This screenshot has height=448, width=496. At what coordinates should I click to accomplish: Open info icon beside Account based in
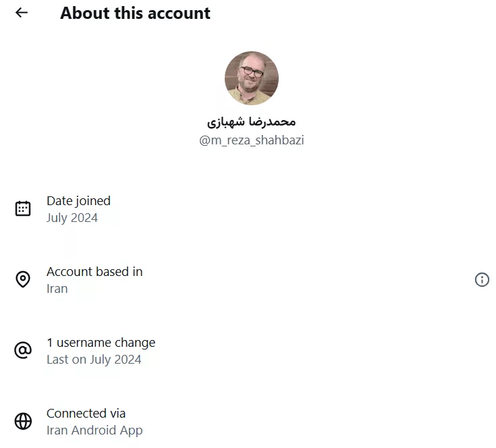(x=482, y=279)
